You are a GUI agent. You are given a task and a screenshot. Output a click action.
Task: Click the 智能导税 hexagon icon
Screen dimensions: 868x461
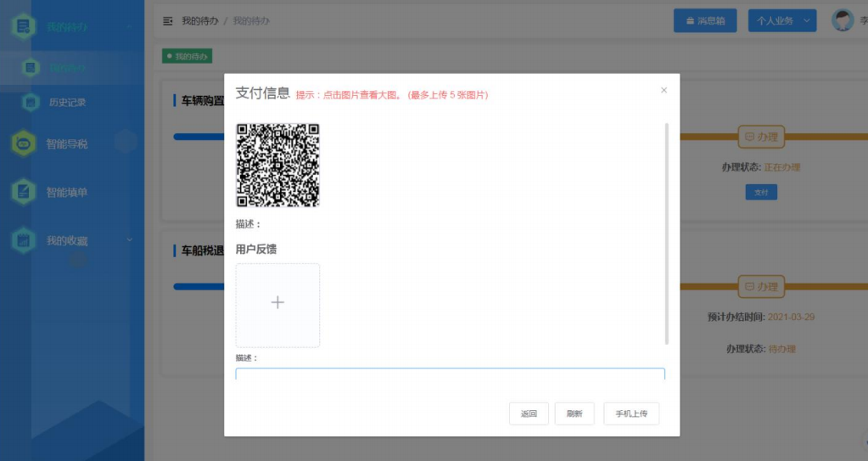point(23,143)
